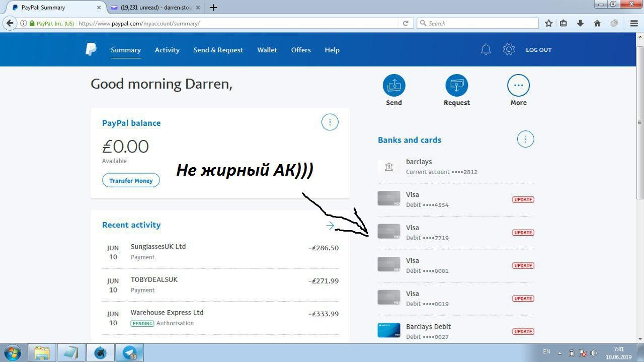The width and height of the screenshot is (644, 362).
Task: Click the Send money icon
Action: (394, 86)
